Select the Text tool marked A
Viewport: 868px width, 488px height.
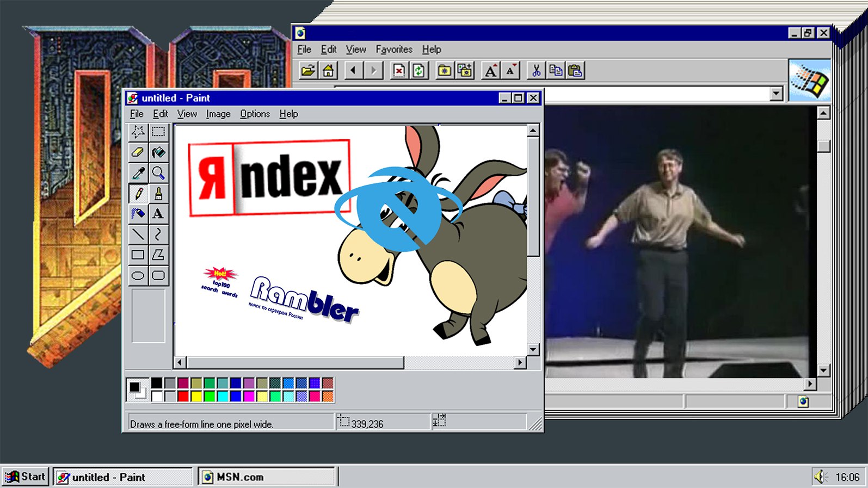tap(158, 214)
